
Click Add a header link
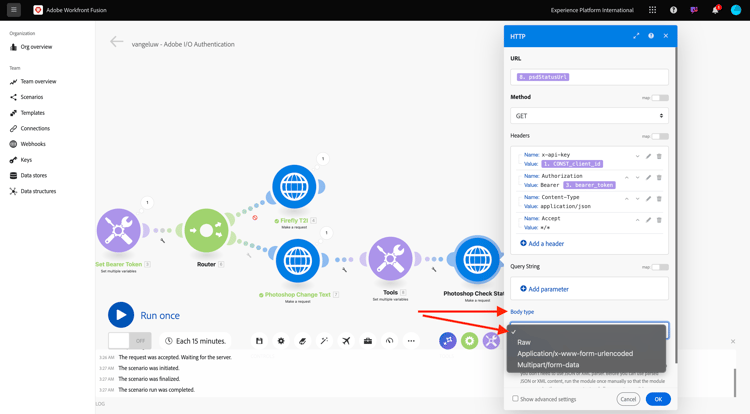[542, 243]
